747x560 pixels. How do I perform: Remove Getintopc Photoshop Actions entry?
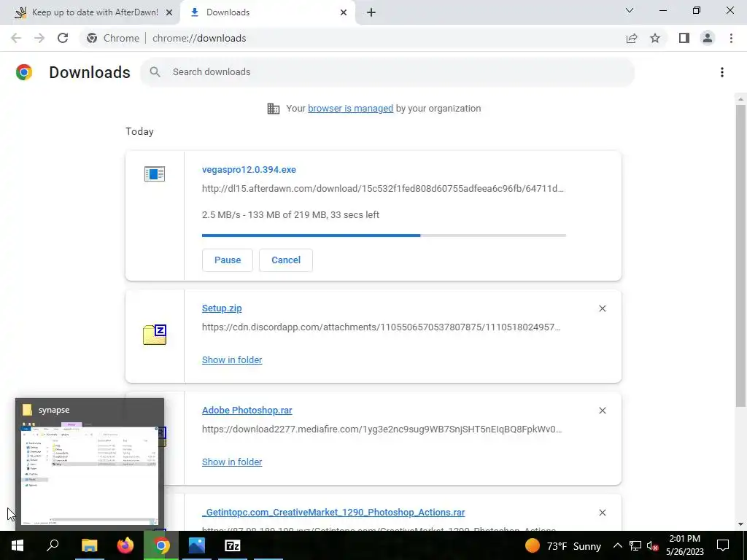click(602, 513)
